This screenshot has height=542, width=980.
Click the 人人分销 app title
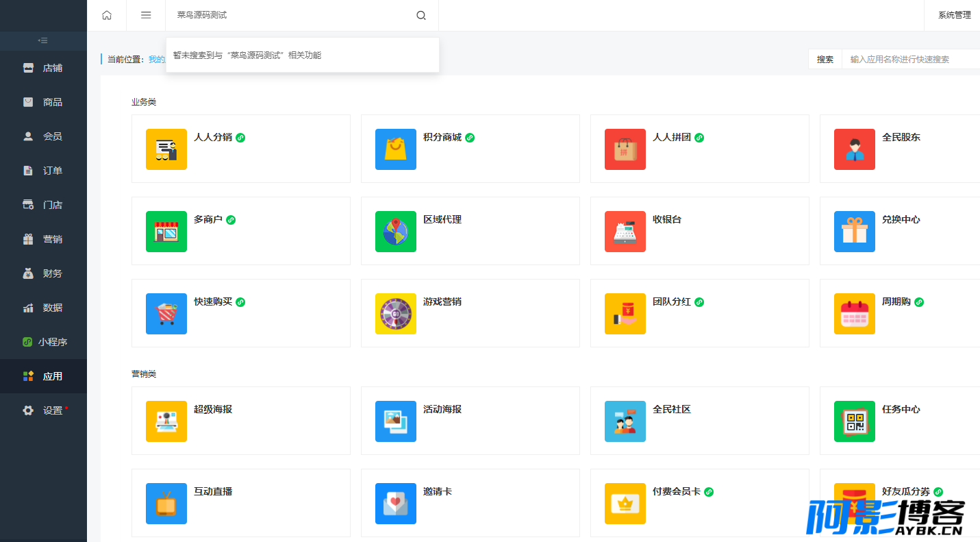click(x=213, y=137)
